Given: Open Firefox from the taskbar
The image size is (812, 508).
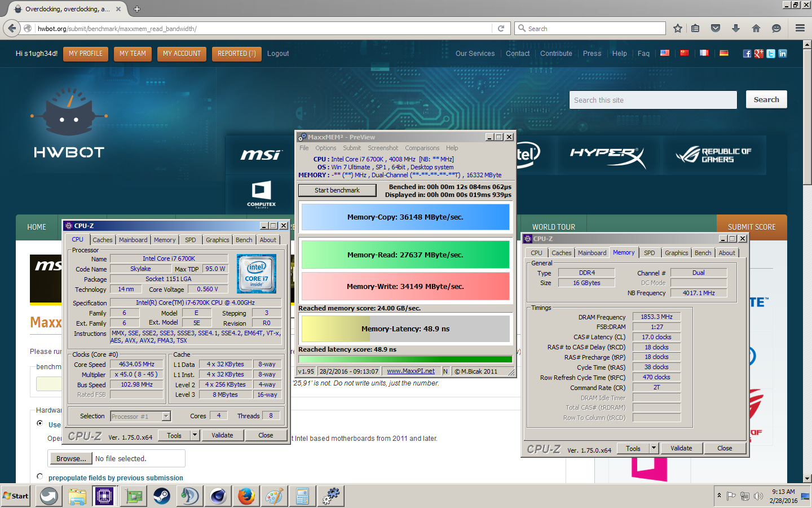Looking at the screenshot, I should point(246,496).
